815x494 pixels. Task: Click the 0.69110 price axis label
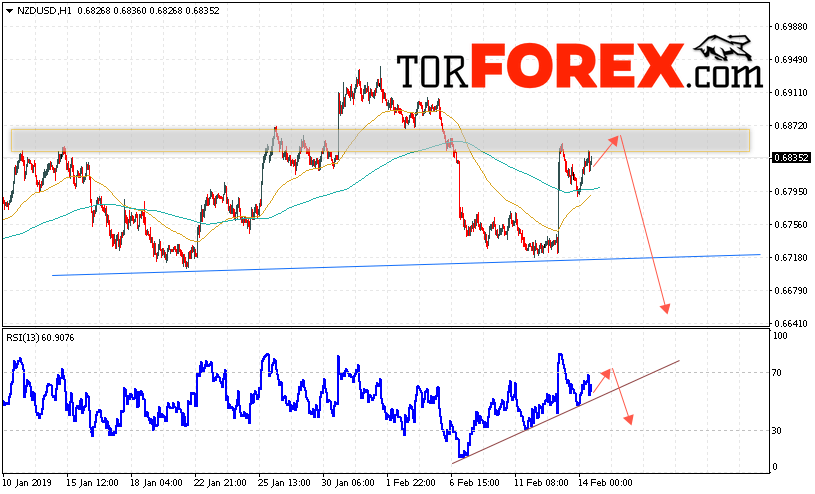(791, 93)
